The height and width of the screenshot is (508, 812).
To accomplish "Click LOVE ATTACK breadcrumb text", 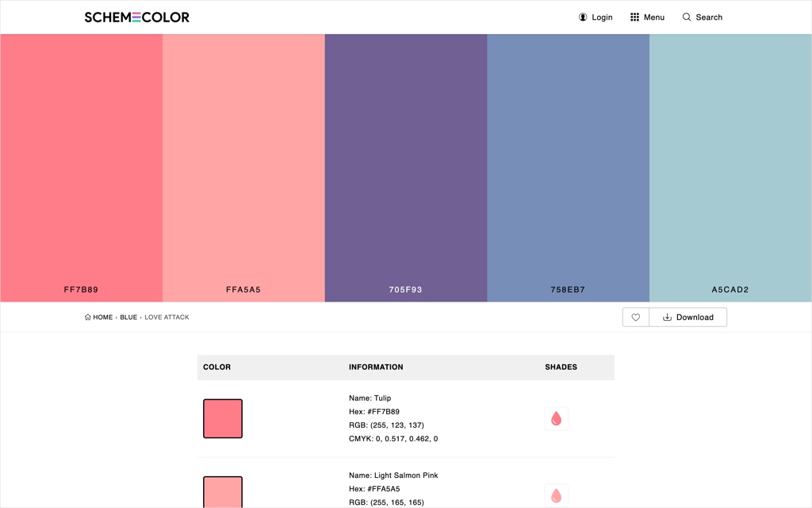I will pyautogui.click(x=167, y=317).
